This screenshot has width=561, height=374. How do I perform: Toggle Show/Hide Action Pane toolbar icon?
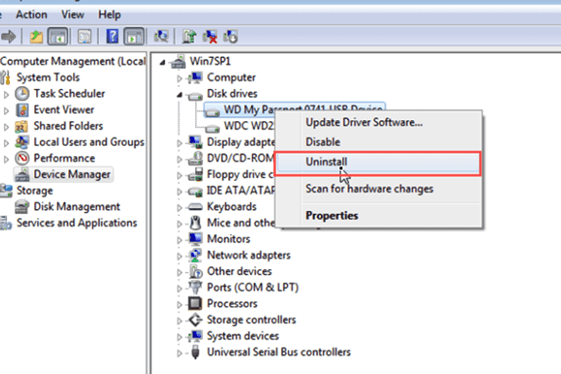coord(134,37)
